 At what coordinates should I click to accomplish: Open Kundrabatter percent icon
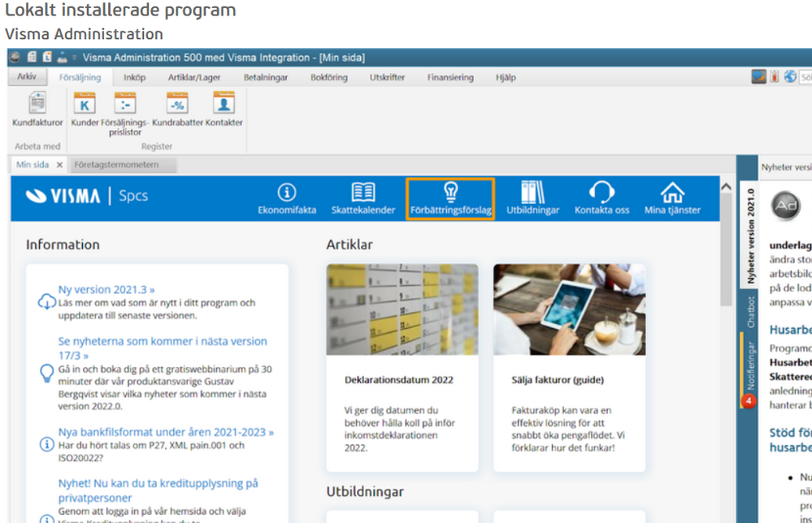(177, 105)
